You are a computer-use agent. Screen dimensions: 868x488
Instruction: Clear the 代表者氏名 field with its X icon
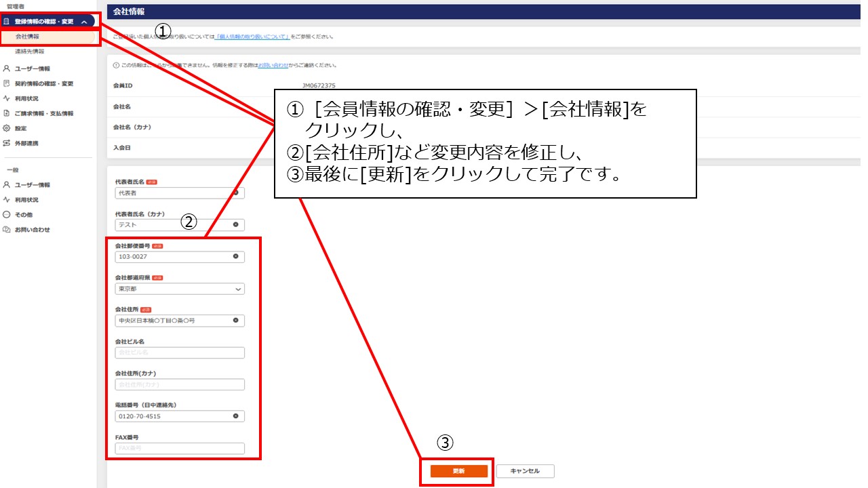pyautogui.click(x=236, y=192)
